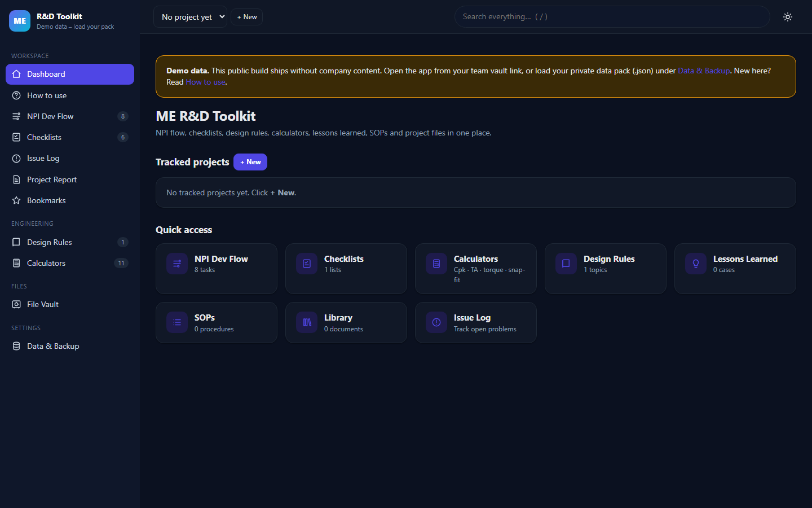Open the Issue Log alert icon card
The width and height of the screenshot is (812, 508).
tap(436, 322)
